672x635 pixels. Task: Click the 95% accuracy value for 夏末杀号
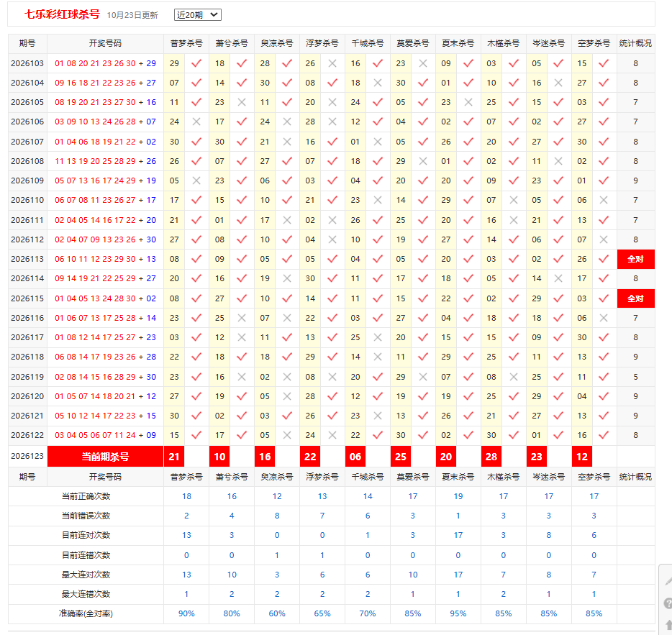[458, 614]
